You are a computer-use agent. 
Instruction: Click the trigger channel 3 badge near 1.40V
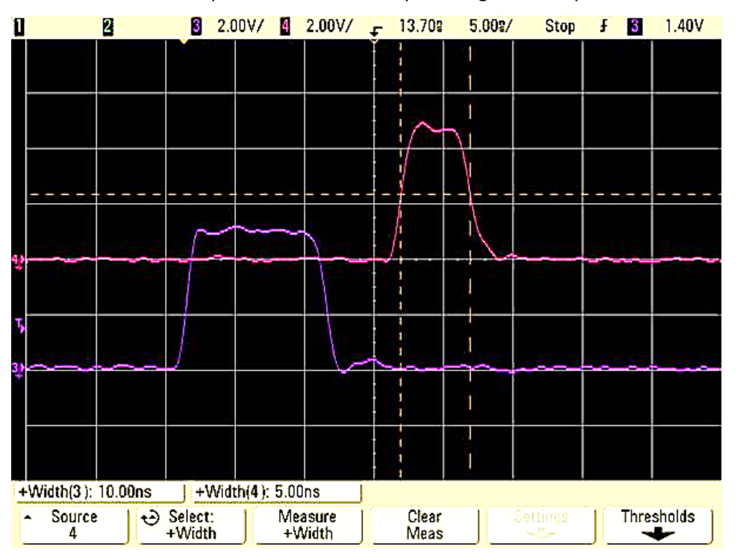(x=634, y=26)
